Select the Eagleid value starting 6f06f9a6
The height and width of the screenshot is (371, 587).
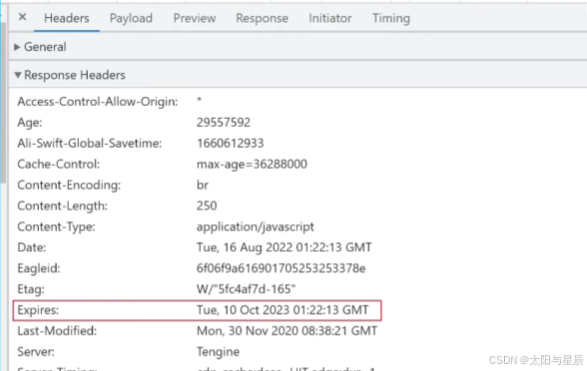tap(281, 268)
